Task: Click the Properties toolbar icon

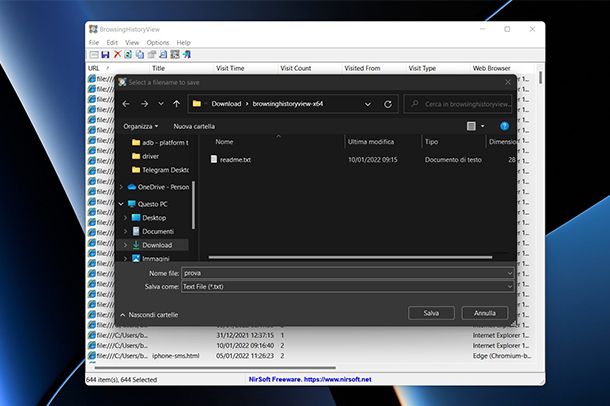Action: (151, 54)
